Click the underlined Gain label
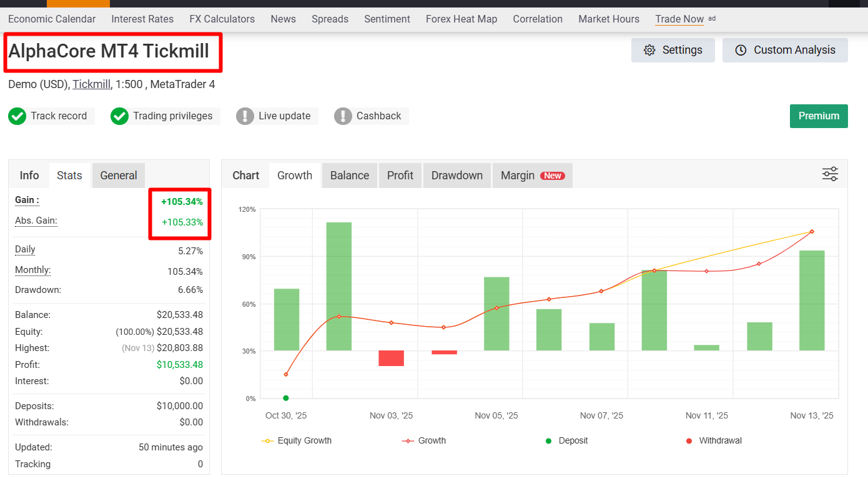This screenshot has width=868, height=486. (27, 200)
